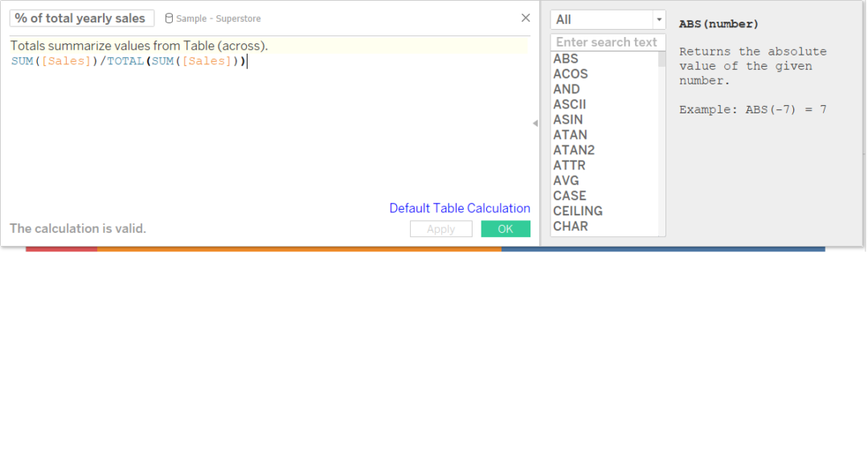Click the Sample - Superstore data source icon
Screen dimensions: 868x470
pyautogui.click(x=168, y=18)
